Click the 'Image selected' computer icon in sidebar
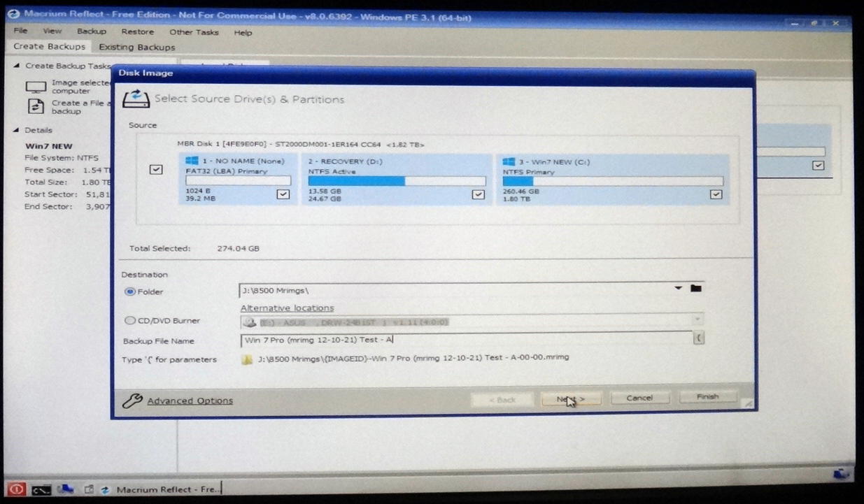The image size is (864, 504). [36, 87]
